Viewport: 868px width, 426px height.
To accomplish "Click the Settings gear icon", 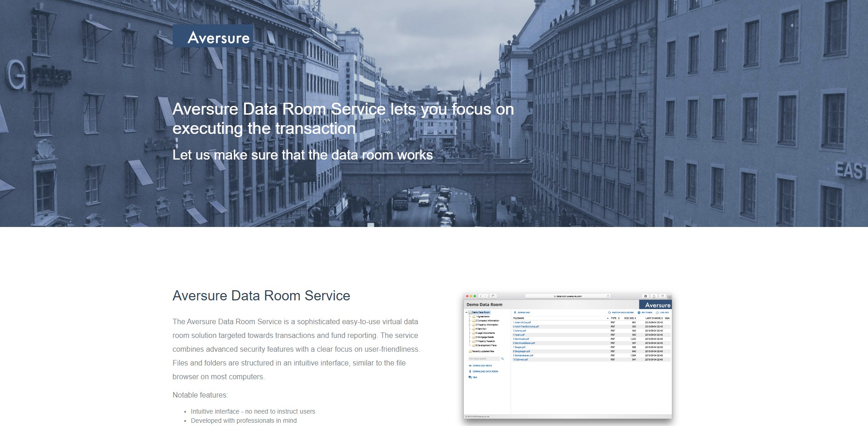I will coord(638,312).
